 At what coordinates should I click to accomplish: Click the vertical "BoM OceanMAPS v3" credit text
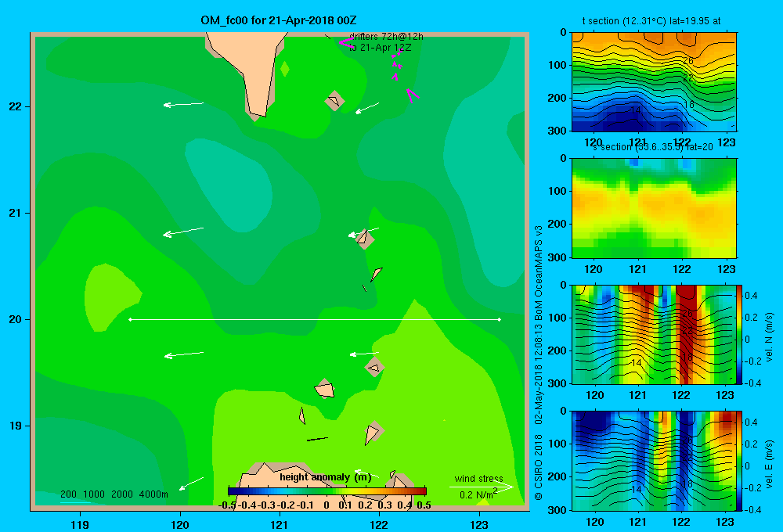(x=539, y=273)
